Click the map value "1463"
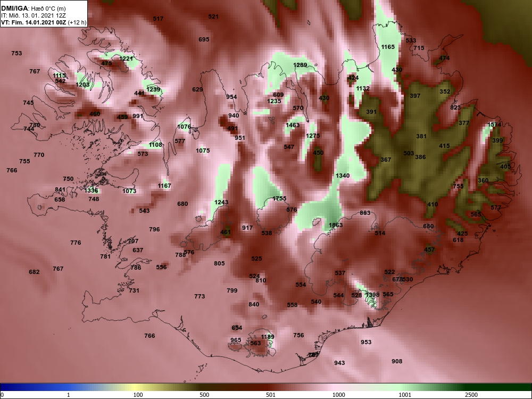This screenshot has width=532, height=399. tap(293, 125)
